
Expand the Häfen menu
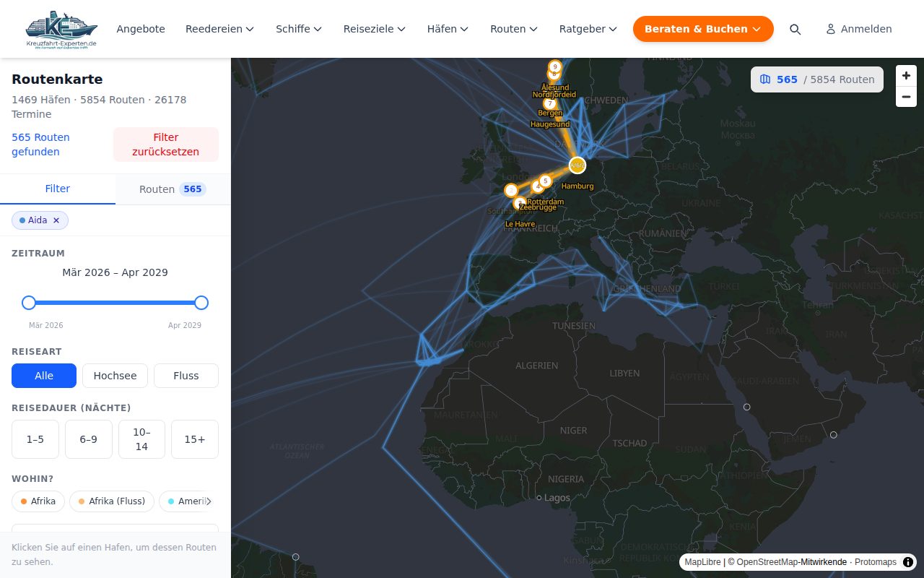pos(448,29)
